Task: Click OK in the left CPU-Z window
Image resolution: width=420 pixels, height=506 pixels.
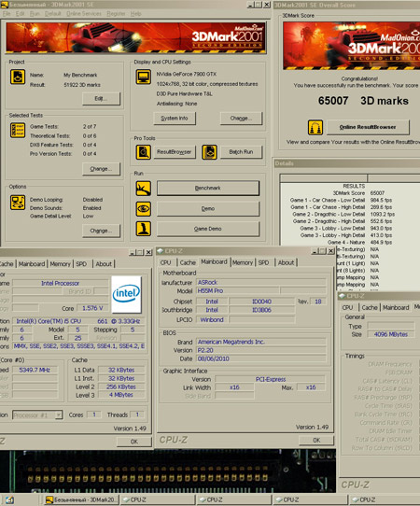Action: pyautogui.click(x=134, y=442)
